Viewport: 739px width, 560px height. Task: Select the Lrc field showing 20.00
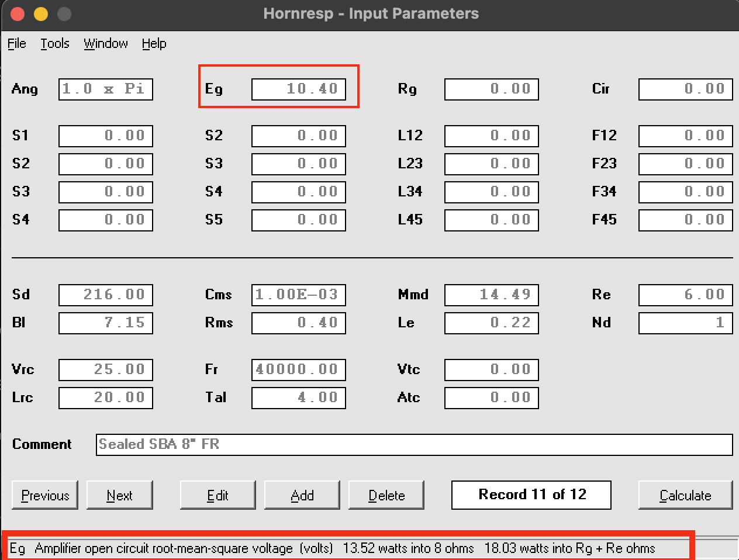point(106,398)
